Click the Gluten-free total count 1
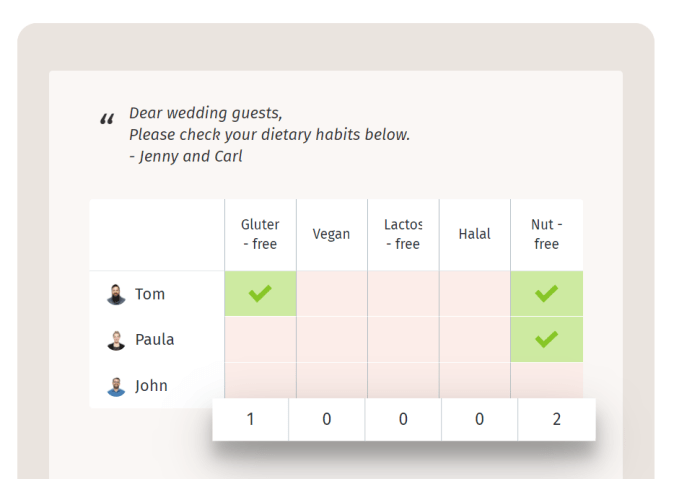This screenshot has height=479, width=674. pos(250,419)
